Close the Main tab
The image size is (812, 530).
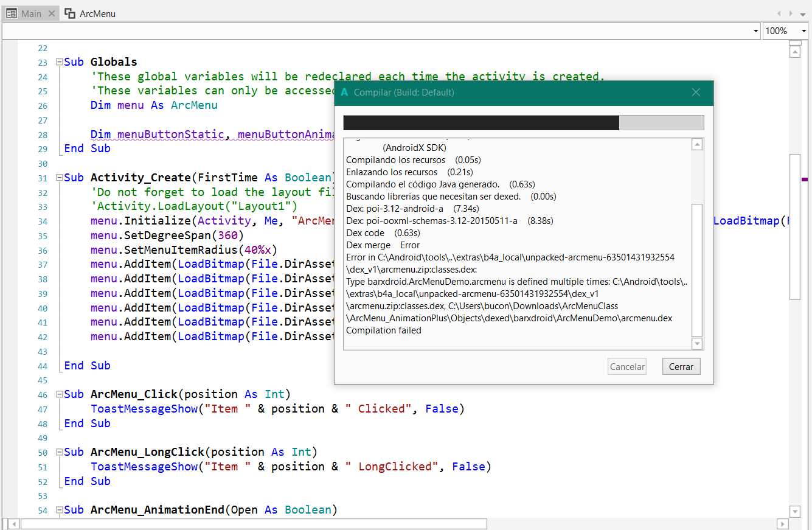51,13
